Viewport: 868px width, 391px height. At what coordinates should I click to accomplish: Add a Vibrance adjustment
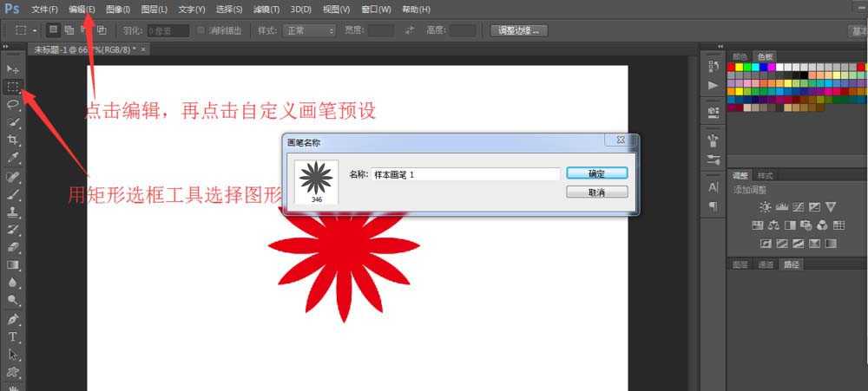831,207
